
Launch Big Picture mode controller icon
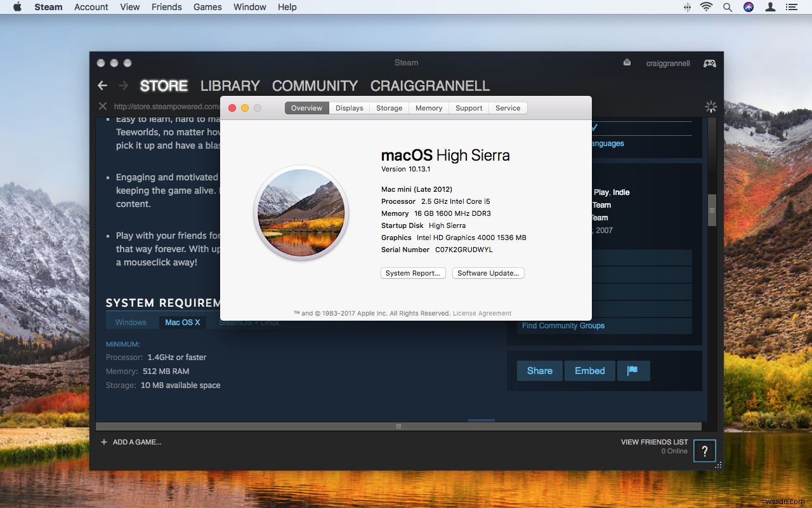(710, 63)
